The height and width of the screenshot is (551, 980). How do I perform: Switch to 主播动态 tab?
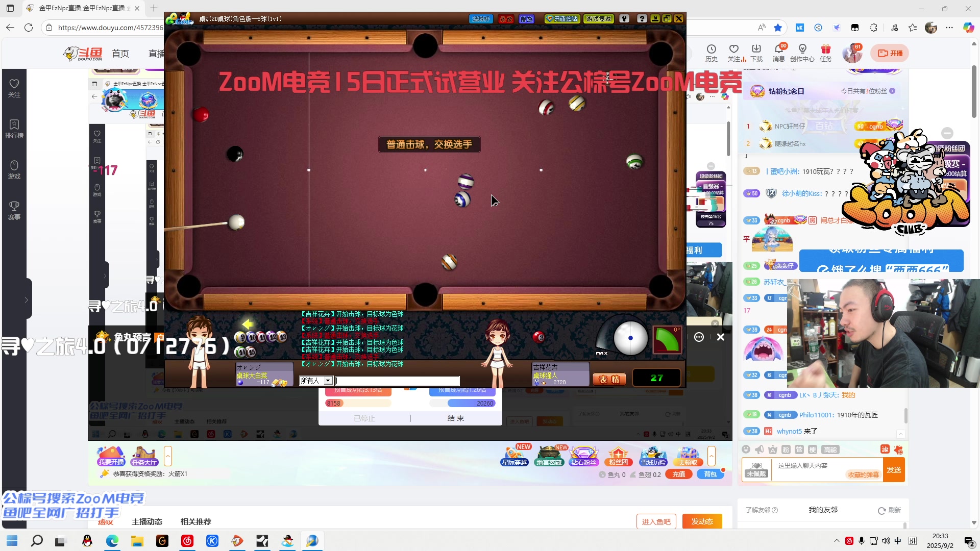[147, 521]
